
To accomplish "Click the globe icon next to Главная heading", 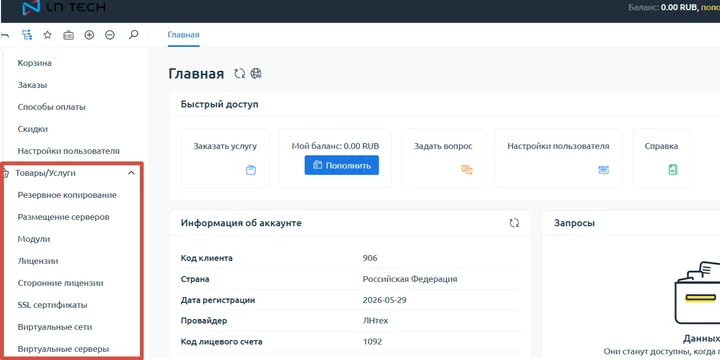I will click(256, 73).
